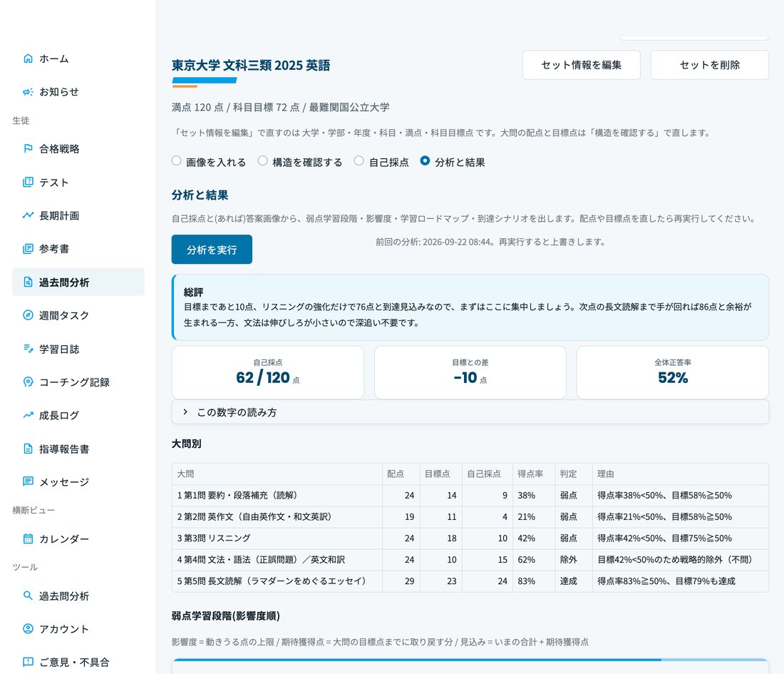Open 長期計画 trend line icon
This screenshot has width=784, height=674.
click(x=28, y=215)
